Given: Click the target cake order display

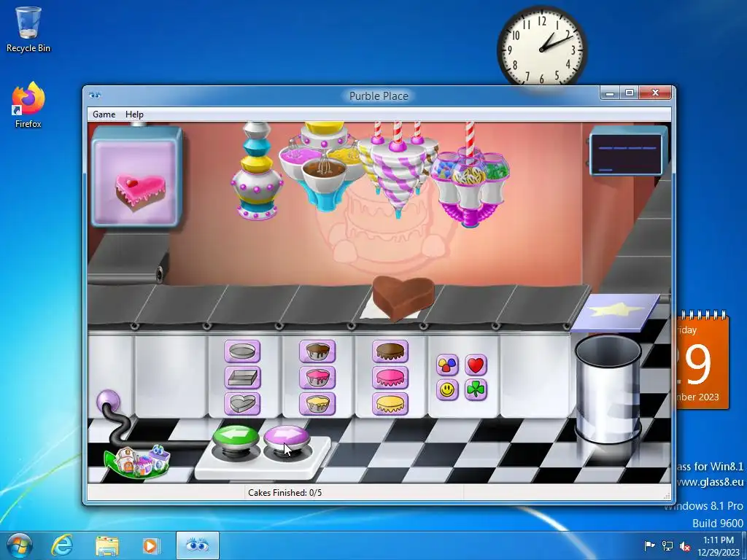Looking at the screenshot, I should coord(136,176).
